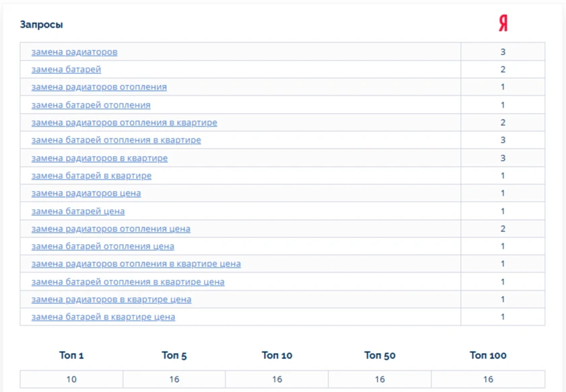Open "замена радиаторов в квартире" query
This screenshot has width=566, height=392.
100,158
